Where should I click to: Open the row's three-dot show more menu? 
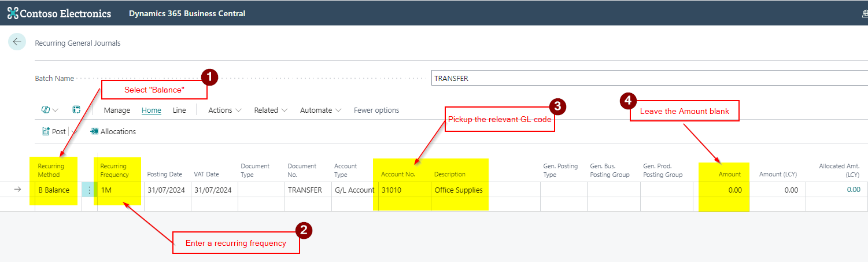click(89, 190)
